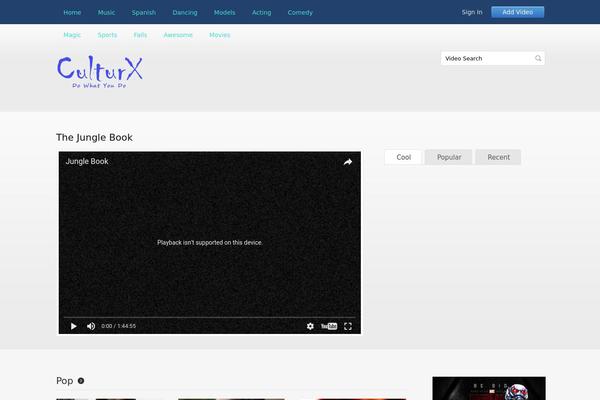Go to the Sports category

[x=107, y=35]
